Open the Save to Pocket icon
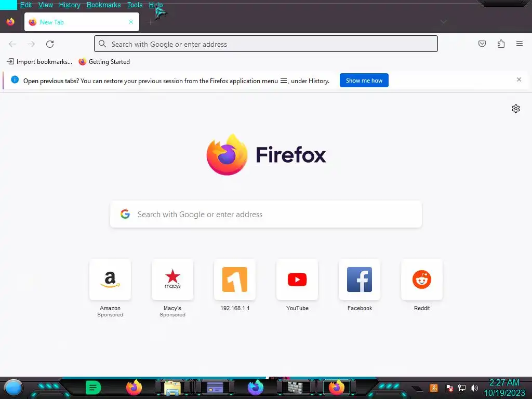This screenshot has height=399, width=532. pyautogui.click(x=482, y=44)
